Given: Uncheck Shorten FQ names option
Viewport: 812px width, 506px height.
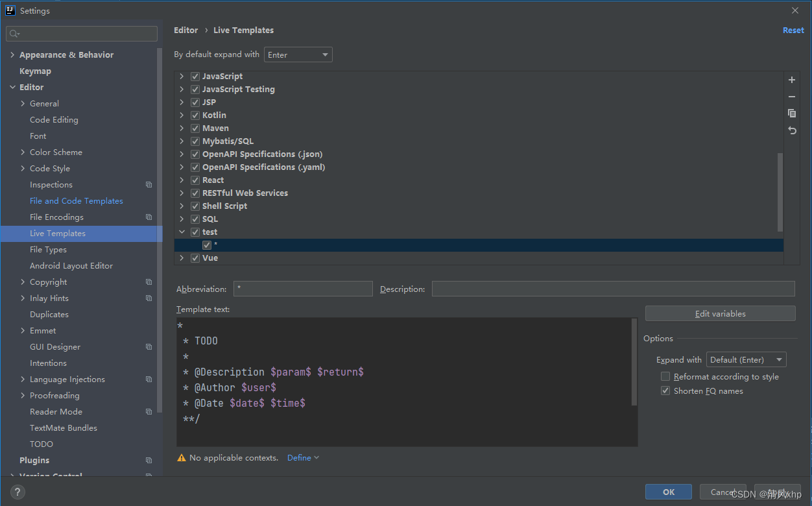Looking at the screenshot, I should 665,391.
